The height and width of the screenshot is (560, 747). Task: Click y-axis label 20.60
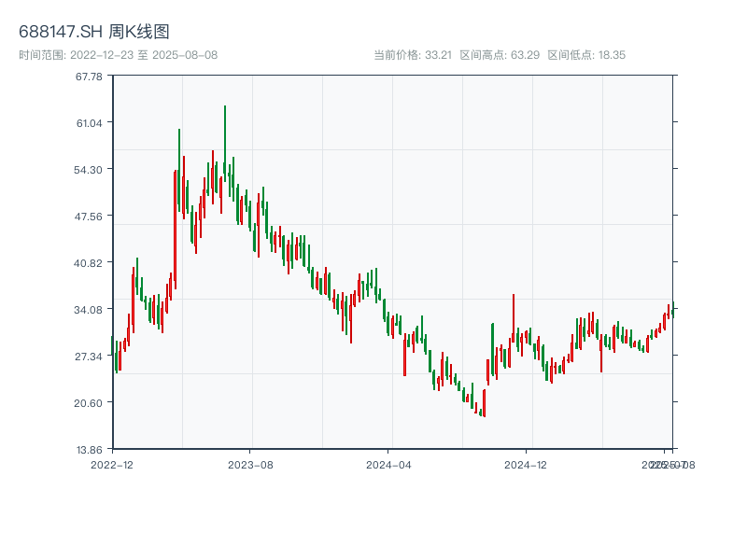(x=88, y=403)
